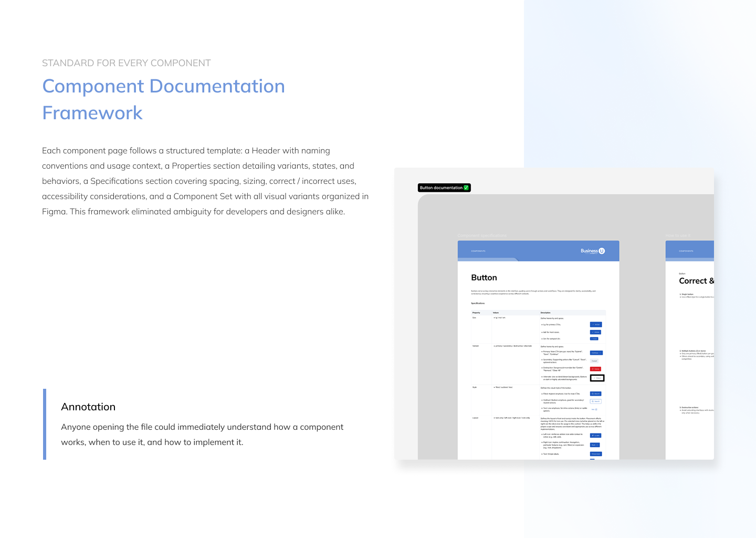
Task: Select the Button documentation section label
Action: click(x=441, y=188)
